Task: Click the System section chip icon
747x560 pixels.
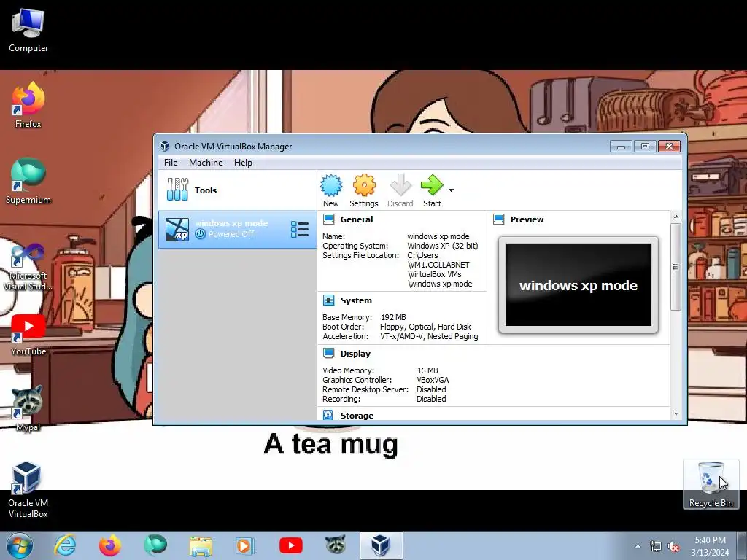Action: pyautogui.click(x=329, y=300)
